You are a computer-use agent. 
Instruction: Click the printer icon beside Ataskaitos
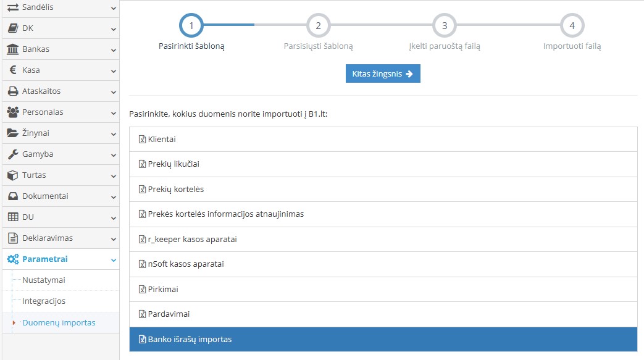pyautogui.click(x=12, y=91)
